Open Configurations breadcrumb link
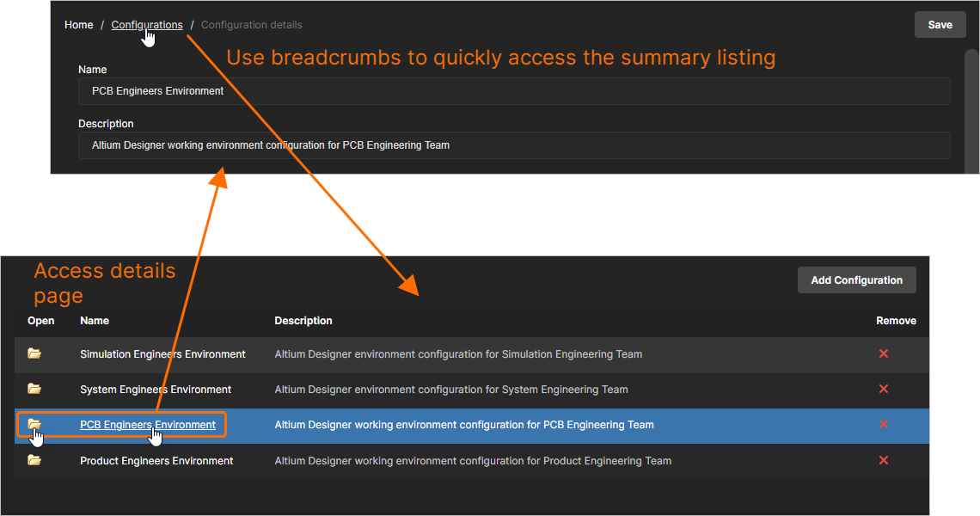 147,25
